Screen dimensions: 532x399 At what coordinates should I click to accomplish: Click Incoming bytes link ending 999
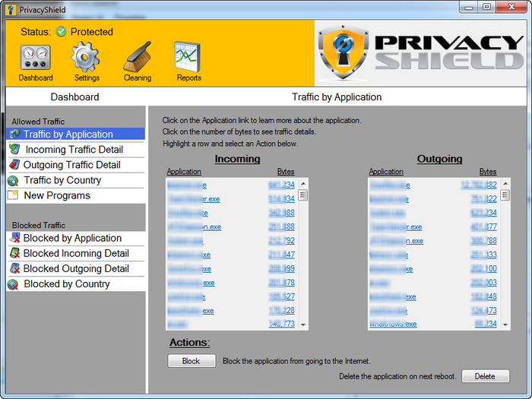[282, 269]
